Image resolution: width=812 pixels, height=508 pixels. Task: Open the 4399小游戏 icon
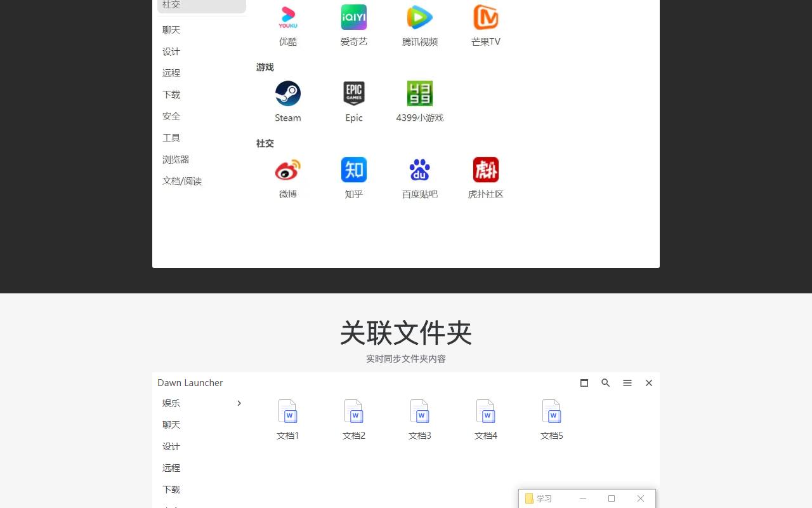420,94
